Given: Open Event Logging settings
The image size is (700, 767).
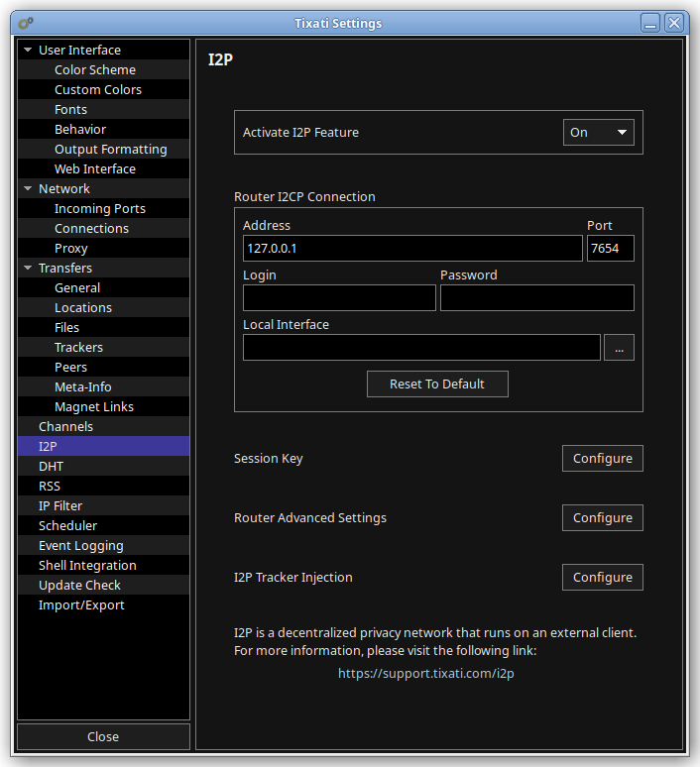Looking at the screenshot, I should pos(103,545).
